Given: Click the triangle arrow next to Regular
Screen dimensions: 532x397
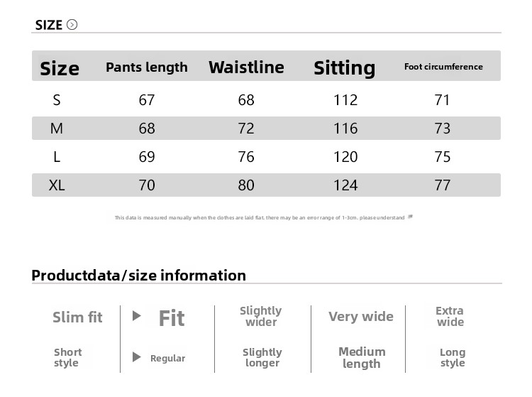Looking at the screenshot, I should coord(137,357).
